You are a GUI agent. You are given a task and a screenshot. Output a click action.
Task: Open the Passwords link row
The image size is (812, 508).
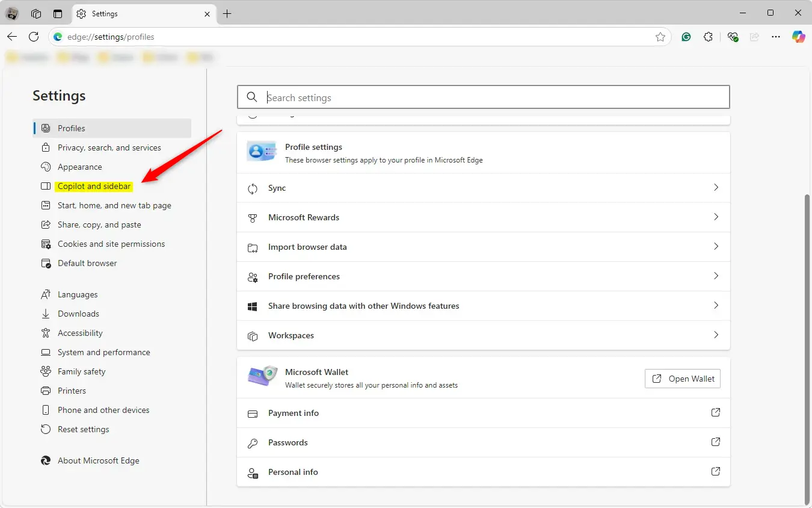tap(483, 442)
